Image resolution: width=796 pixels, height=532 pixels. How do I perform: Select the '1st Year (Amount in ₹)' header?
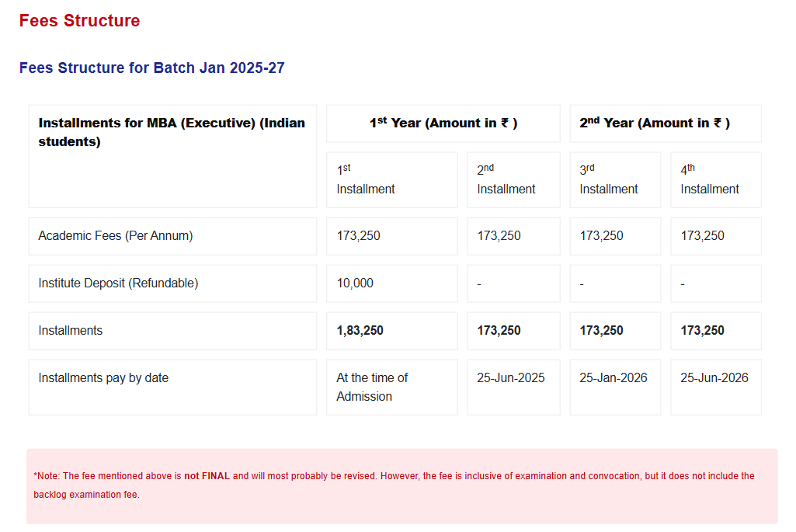tap(443, 123)
